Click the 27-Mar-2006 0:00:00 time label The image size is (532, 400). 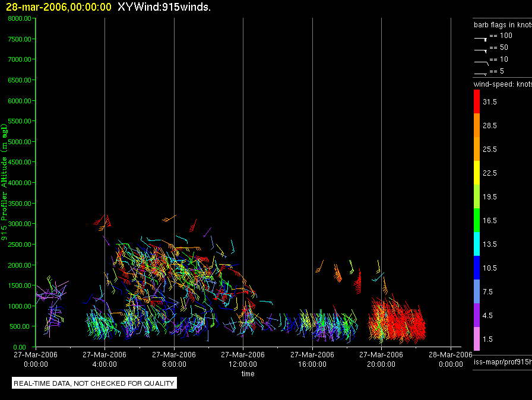(36, 359)
